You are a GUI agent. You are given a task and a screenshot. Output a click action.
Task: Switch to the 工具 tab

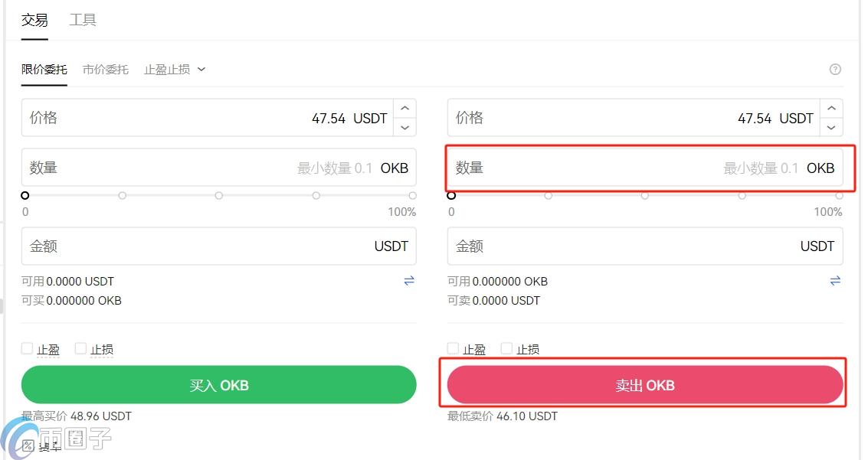(x=82, y=20)
